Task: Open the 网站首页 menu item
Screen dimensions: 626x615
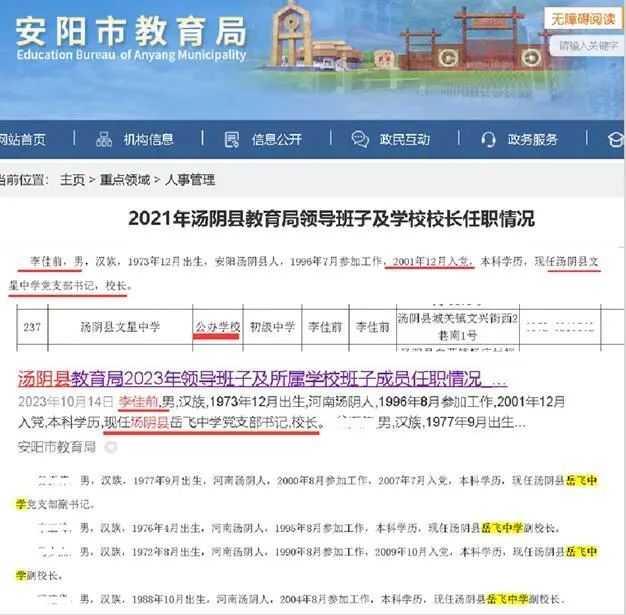Action: (x=23, y=139)
